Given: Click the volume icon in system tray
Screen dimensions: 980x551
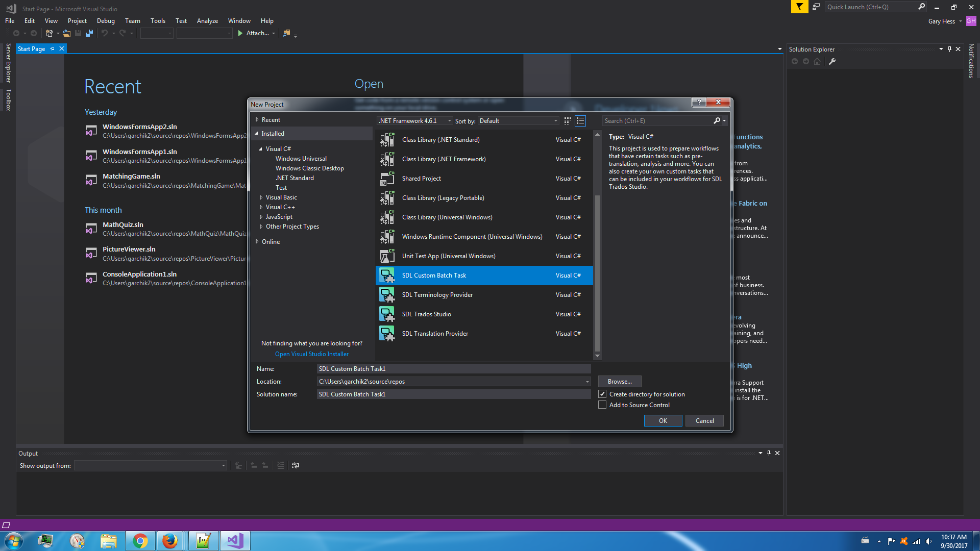Looking at the screenshot, I should [929, 541].
